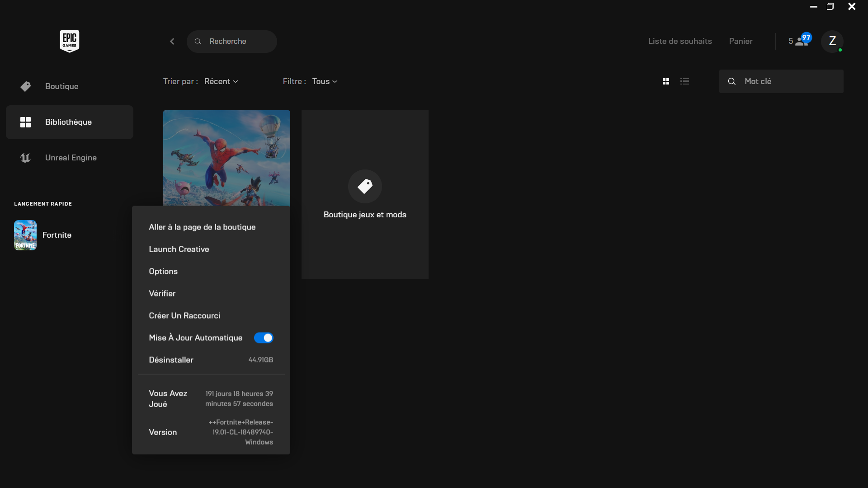The width and height of the screenshot is (868, 488).
Task: Click the 44.91GB size value
Action: [261, 360]
